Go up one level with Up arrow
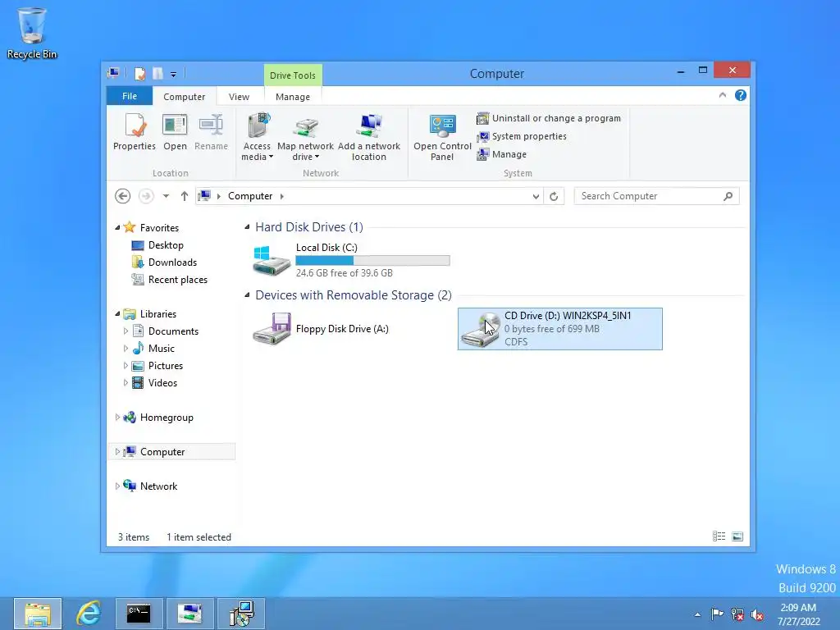 [185, 196]
